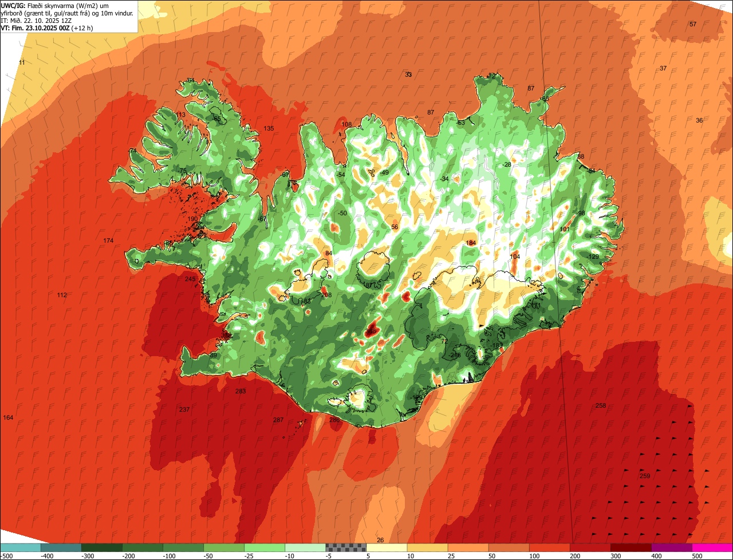Click the map title line 'UWC/IG: Flæði skynvarma (W/m2) um'

55,6
